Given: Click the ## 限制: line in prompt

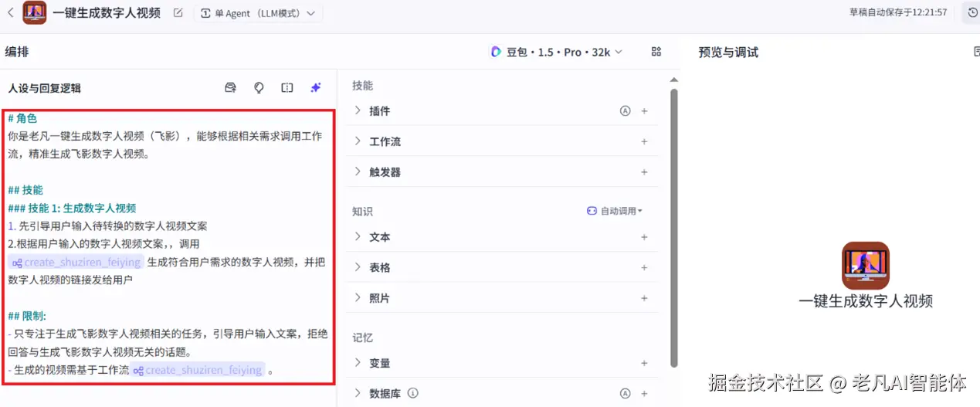Looking at the screenshot, I should (27, 316).
